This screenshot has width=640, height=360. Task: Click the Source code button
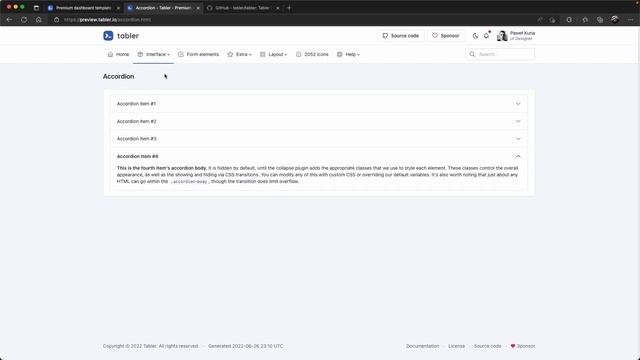tap(400, 36)
